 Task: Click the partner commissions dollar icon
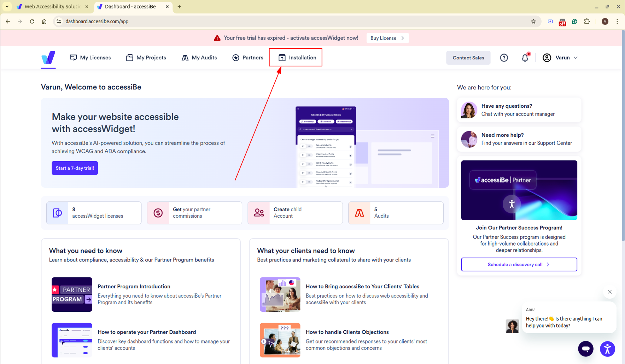pyautogui.click(x=158, y=213)
